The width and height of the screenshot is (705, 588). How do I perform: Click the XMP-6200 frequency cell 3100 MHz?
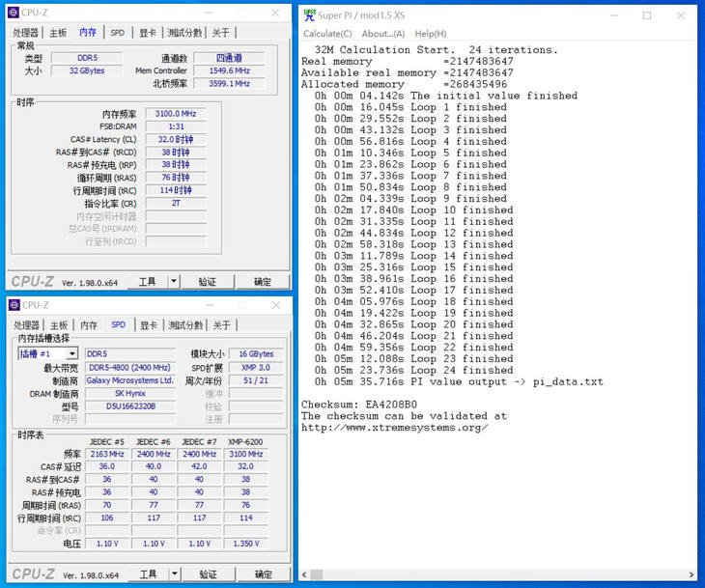tap(245, 454)
